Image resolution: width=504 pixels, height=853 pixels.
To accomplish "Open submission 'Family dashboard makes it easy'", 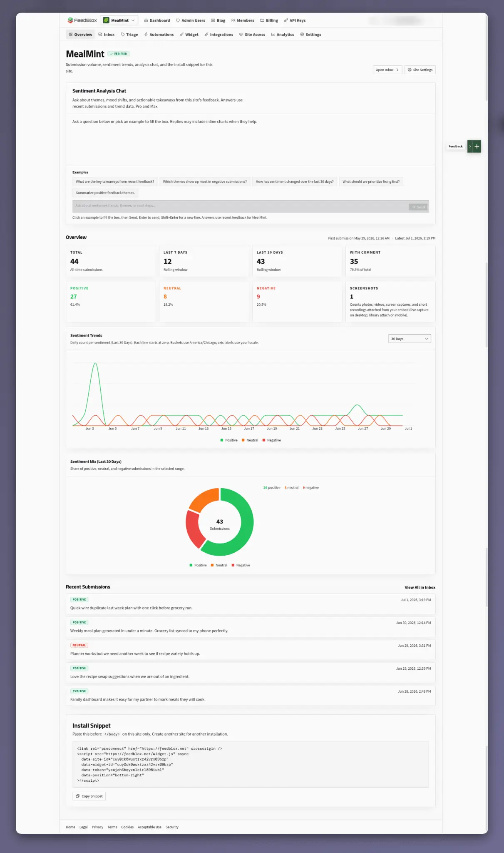I will tap(251, 696).
